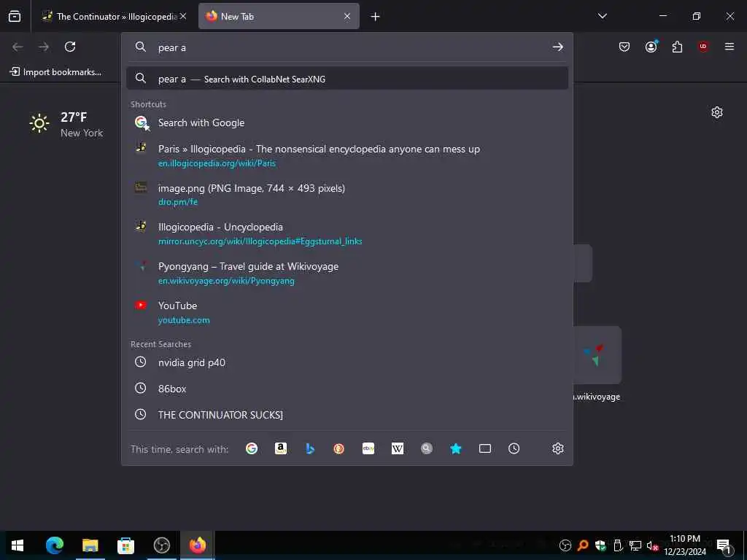Open the Firefox hamburger application menu
The height and width of the screenshot is (560, 747).
(729, 47)
